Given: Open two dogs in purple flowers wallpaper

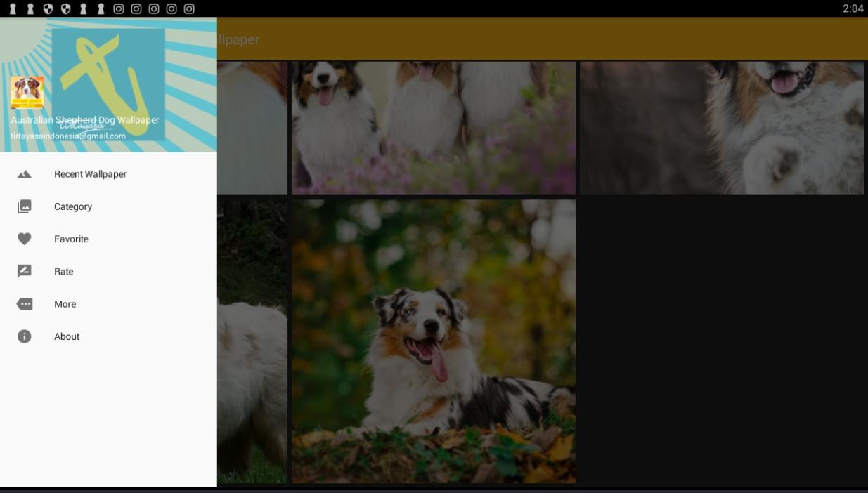Looking at the screenshot, I should tap(434, 127).
